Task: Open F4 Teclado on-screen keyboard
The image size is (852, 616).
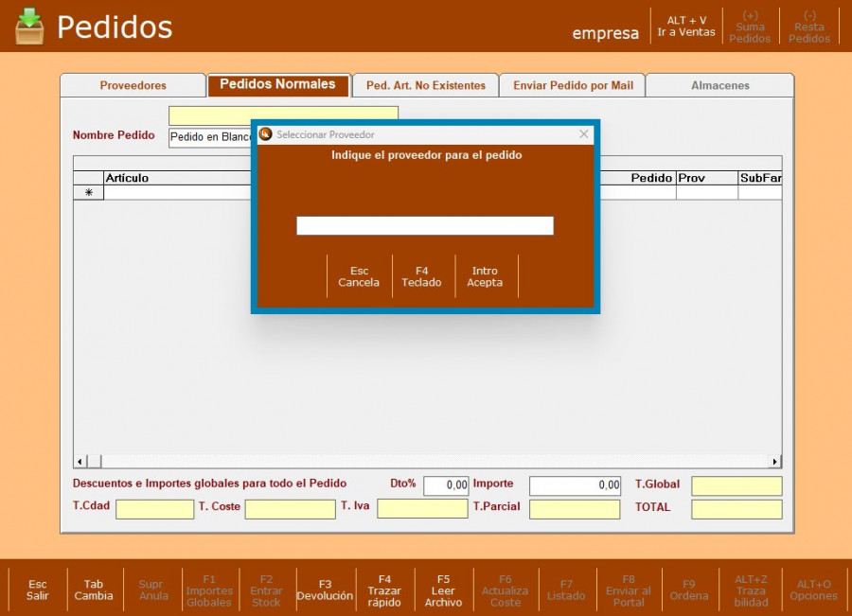Action: pos(421,276)
